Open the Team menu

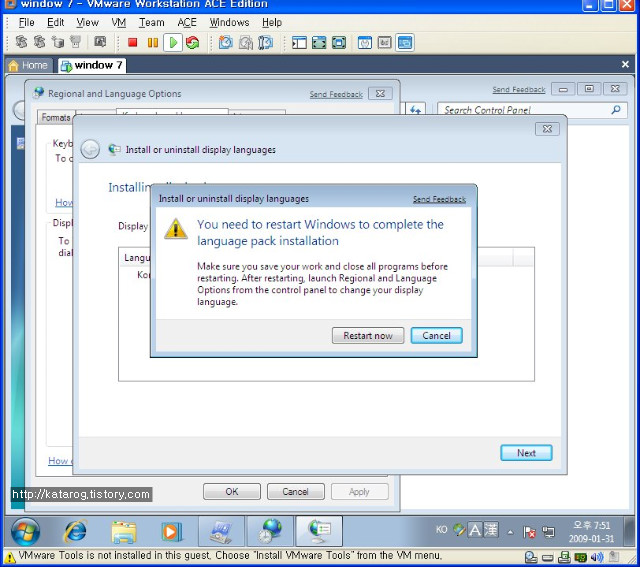pyautogui.click(x=151, y=22)
